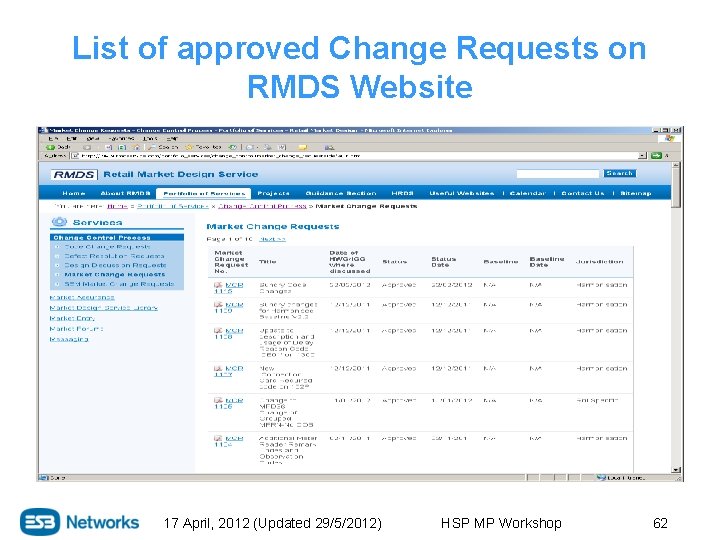Image resolution: width=720 pixels, height=540 pixels.
Task: Open the Search pane from IE toolbar
Action: point(163,147)
